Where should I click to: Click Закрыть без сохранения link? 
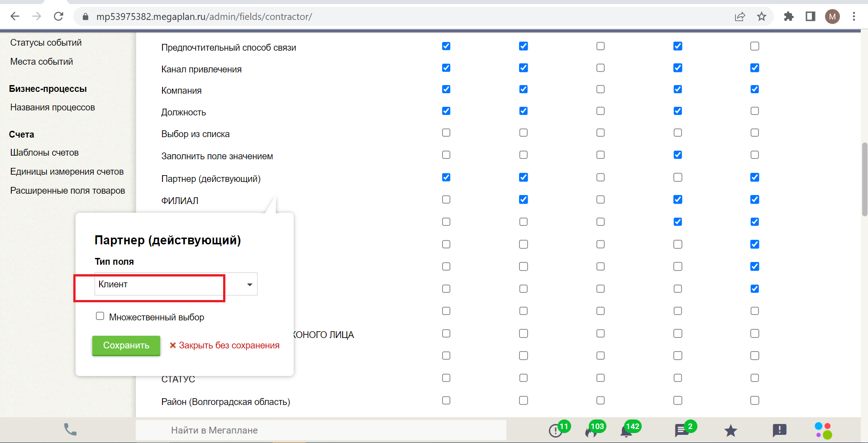(x=229, y=345)
